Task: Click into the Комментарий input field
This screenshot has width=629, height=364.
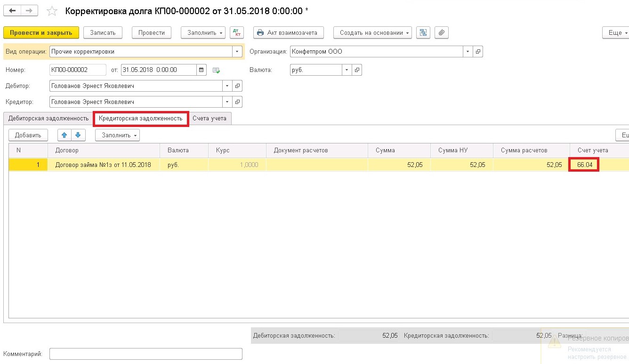Action: [x=146, y=354]
